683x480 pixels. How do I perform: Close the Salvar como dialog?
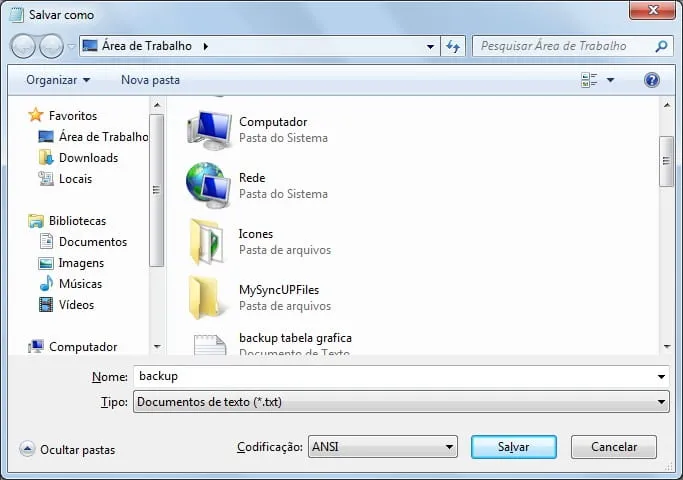(652, 10)
